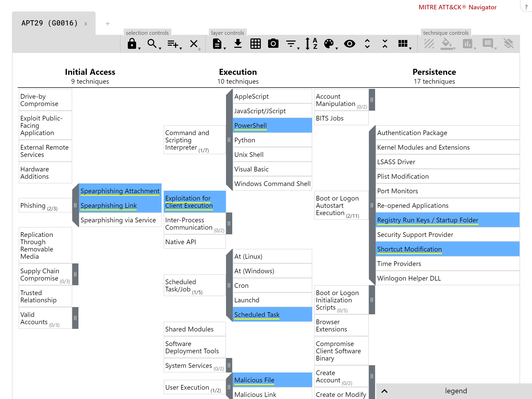Open the matrix layout icon

point(403,44)
